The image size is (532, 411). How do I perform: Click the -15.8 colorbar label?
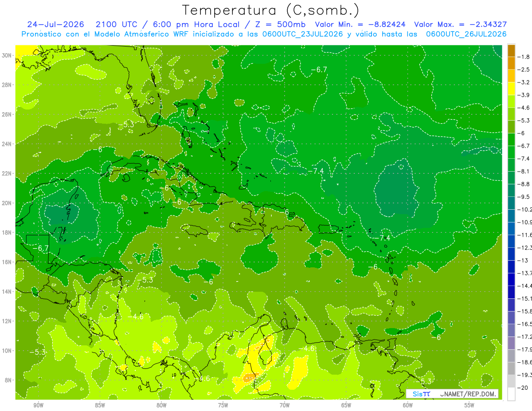click(525, 311)
